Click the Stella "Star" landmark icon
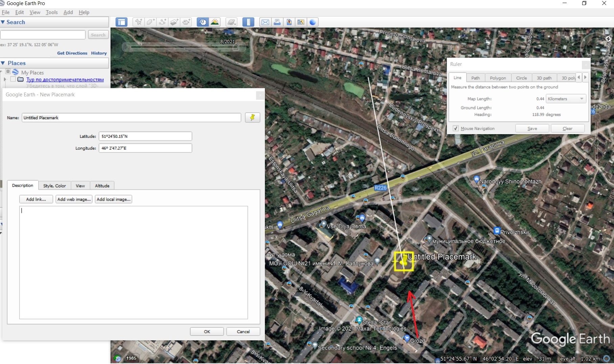This screenshot has height=364, width=614. 359,320
